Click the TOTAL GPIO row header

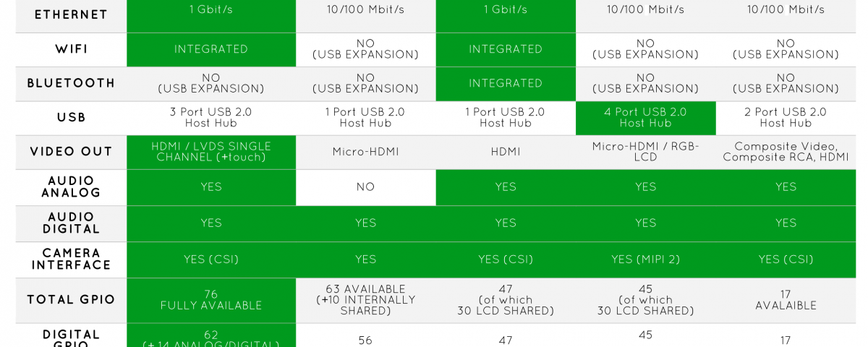click(71, 300)
